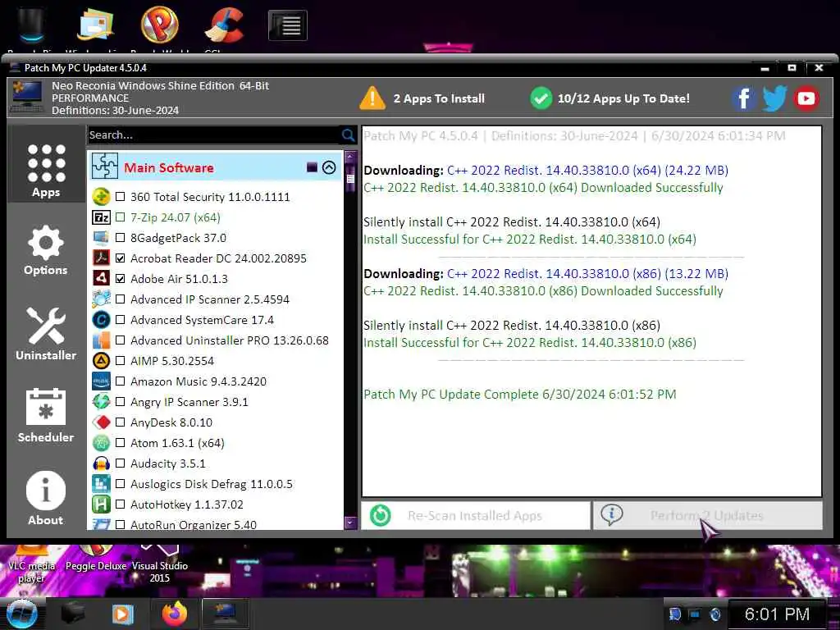
Task: Click the Amazon Music icon
Action: (x=101, y=381)
